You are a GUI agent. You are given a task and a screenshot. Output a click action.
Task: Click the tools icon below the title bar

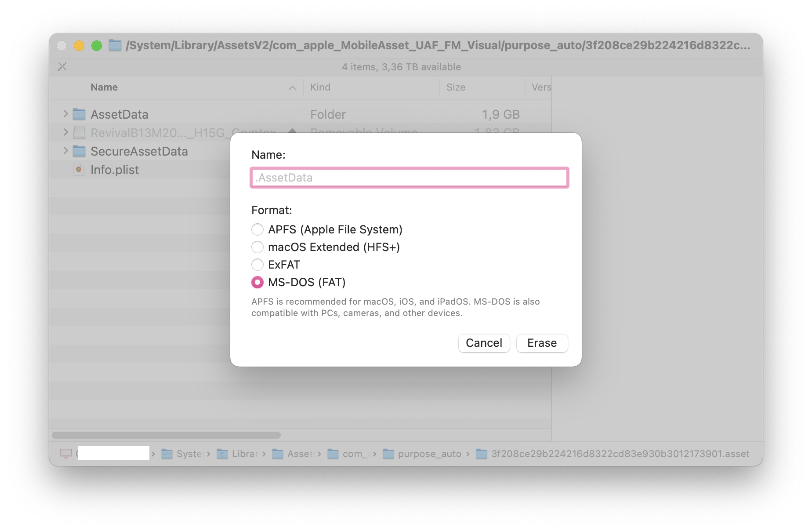(x=62, y=67)
